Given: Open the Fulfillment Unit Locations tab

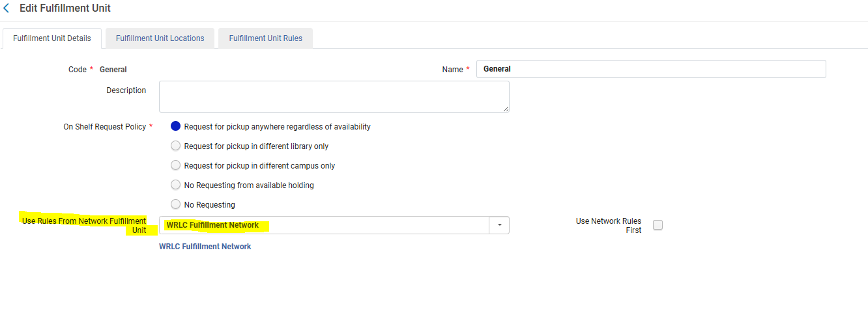Looking at the screenshot, I should coord(160,38).
